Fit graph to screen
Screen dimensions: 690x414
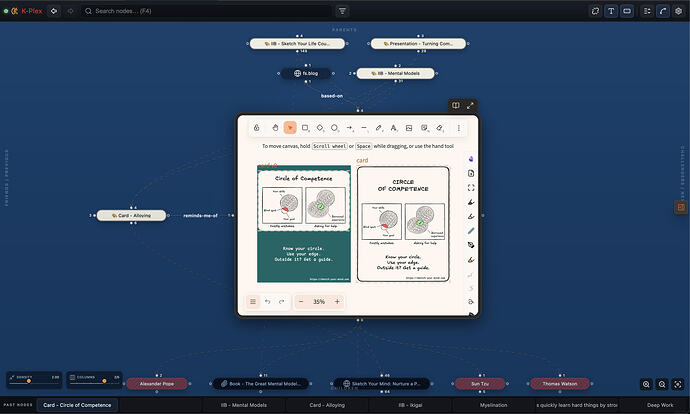click(x=678, y=384)
